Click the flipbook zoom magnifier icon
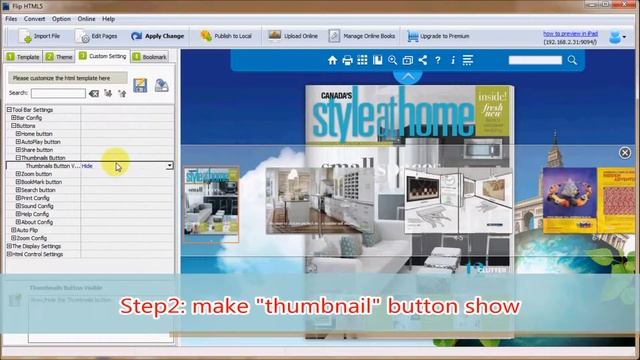 tap(392, 60)
